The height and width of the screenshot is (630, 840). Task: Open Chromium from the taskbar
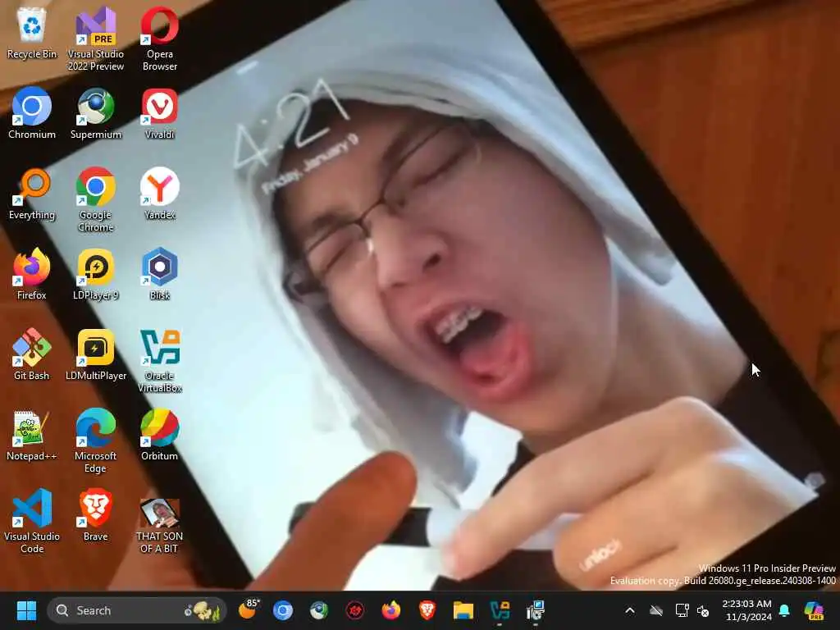click(x=283, y=610)
